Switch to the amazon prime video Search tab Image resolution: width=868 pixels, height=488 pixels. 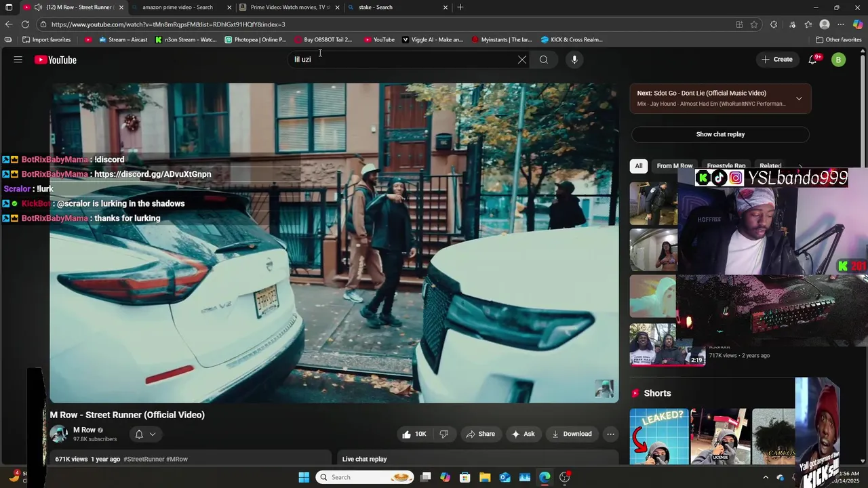[x=177, y=7]
